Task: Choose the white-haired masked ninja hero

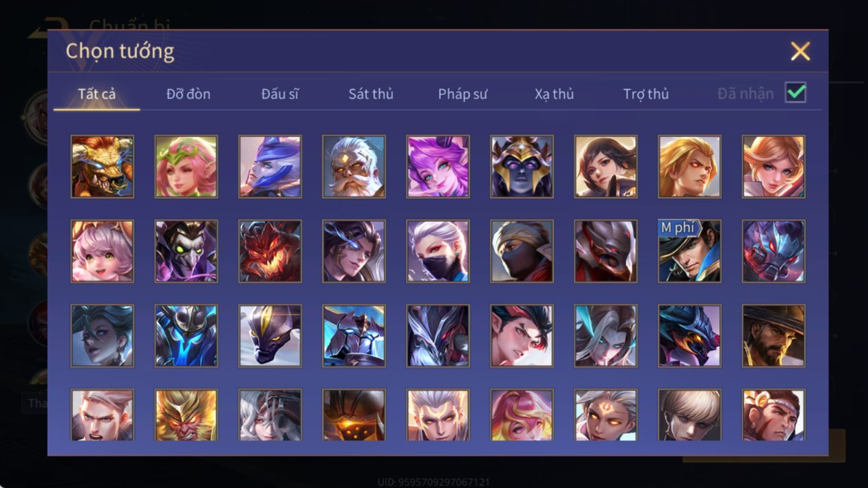Action: [x=438, y=251]
